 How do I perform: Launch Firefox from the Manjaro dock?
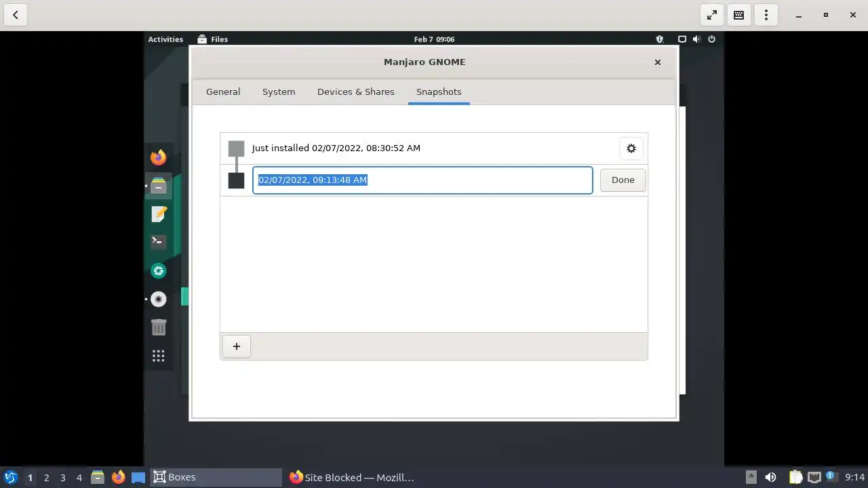click(x=158, y=157)
